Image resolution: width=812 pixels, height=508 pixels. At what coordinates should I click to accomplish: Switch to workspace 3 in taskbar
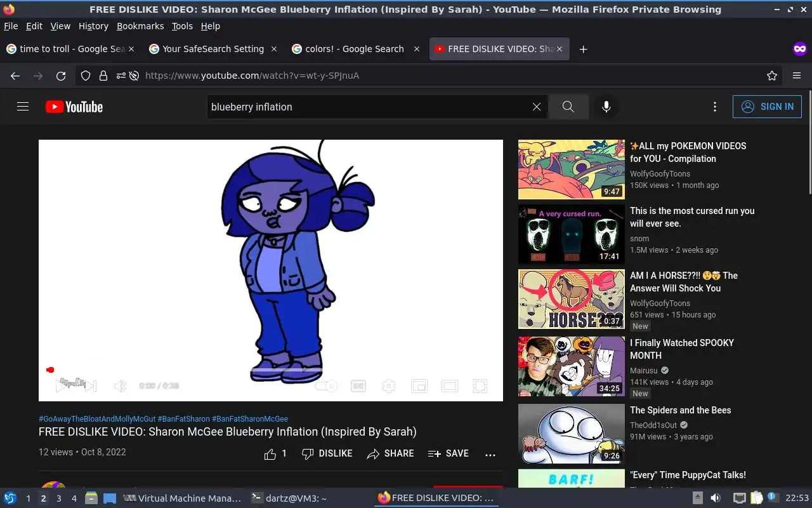pyautogui.click(x=58, y=498)
